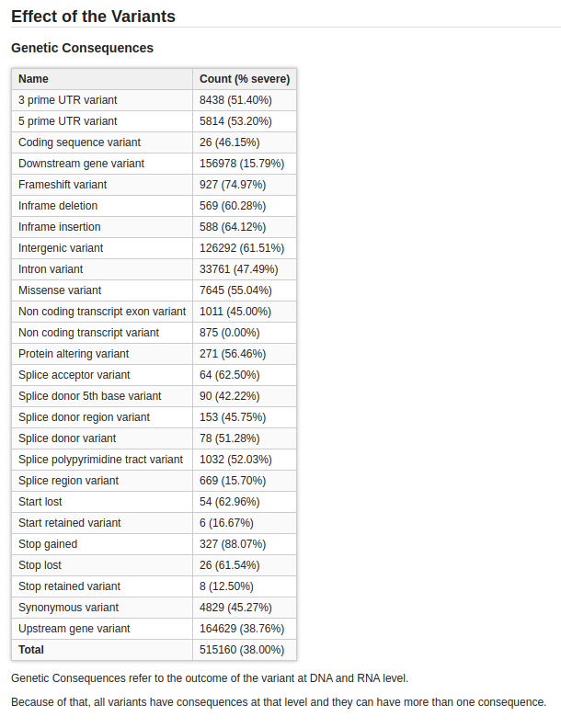
Task: Click the "Genetic Consequences" subheading
Action: [x=82, y=48]
